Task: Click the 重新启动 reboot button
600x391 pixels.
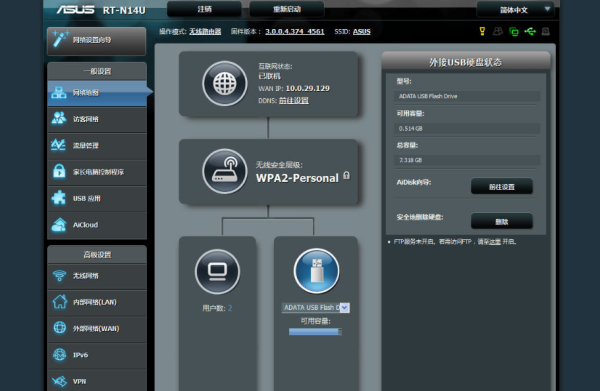Action: click(287, 9)
